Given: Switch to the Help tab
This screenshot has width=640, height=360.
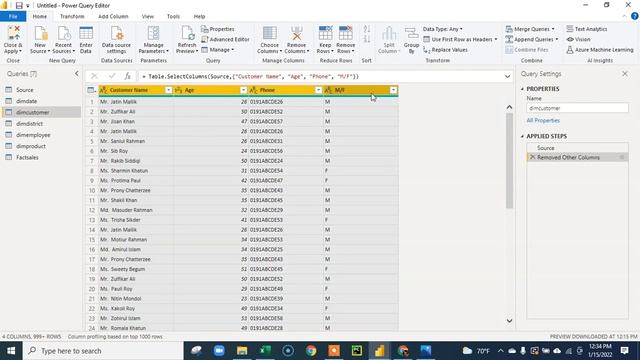Looking at the screenshot, I should (199, 16).
